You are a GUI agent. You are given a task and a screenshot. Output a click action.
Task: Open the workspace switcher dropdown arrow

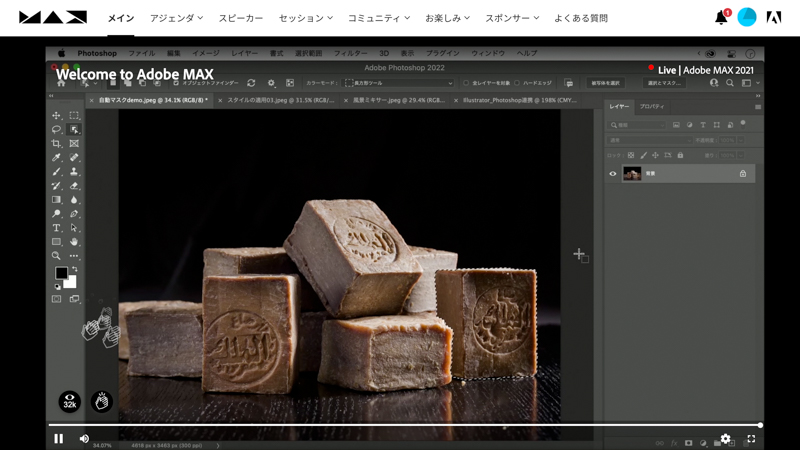click(x=758, y=83)
